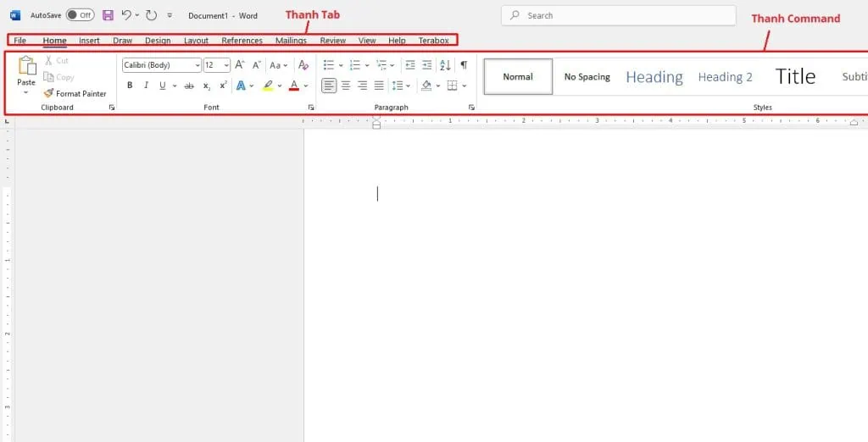Expand the Paste options arrow
The height and width of the screenshot is (442, 868).
[x=26, y=92]
